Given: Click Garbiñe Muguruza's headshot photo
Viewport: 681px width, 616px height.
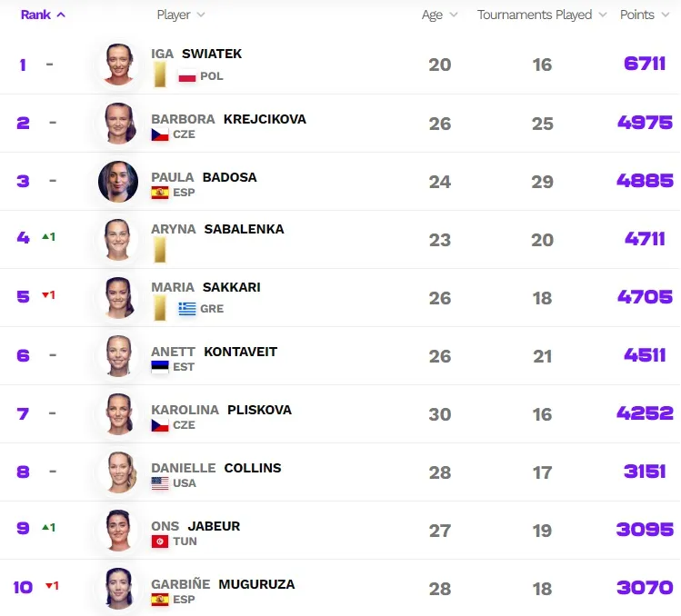Looking at the screenshot, I should pos(118,589).
